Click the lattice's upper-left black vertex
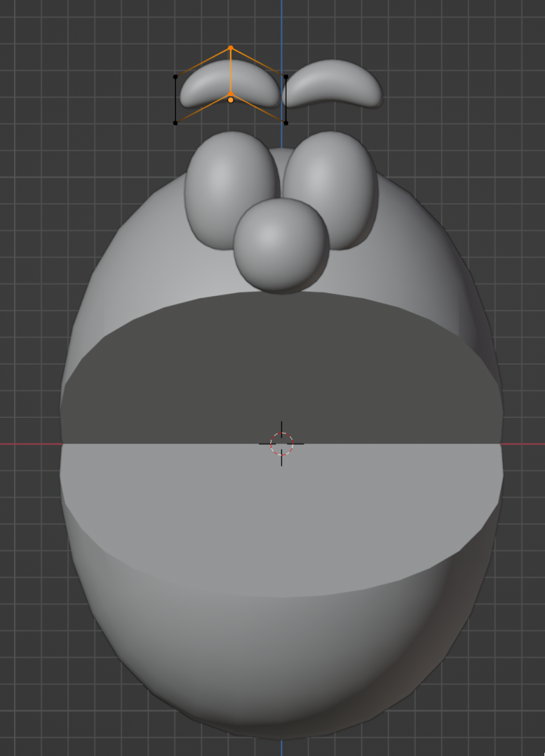This screenshot has height=756, width=545. point(175,77)
